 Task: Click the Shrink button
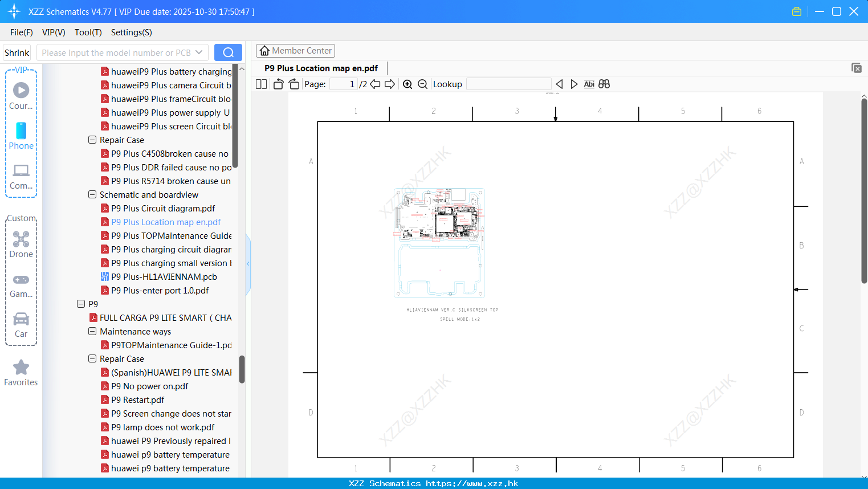click(17, 52)
